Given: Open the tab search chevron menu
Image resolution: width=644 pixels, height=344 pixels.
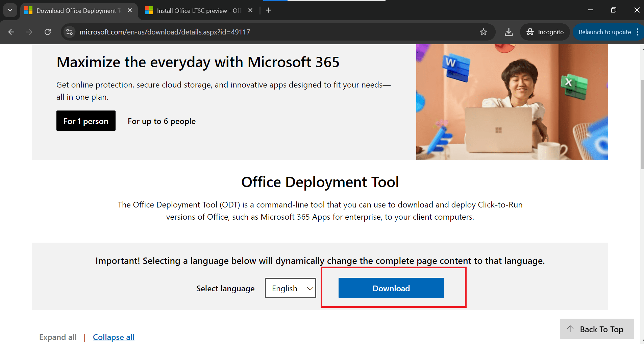Looking at the screenshot, I should tap(10, 10).
